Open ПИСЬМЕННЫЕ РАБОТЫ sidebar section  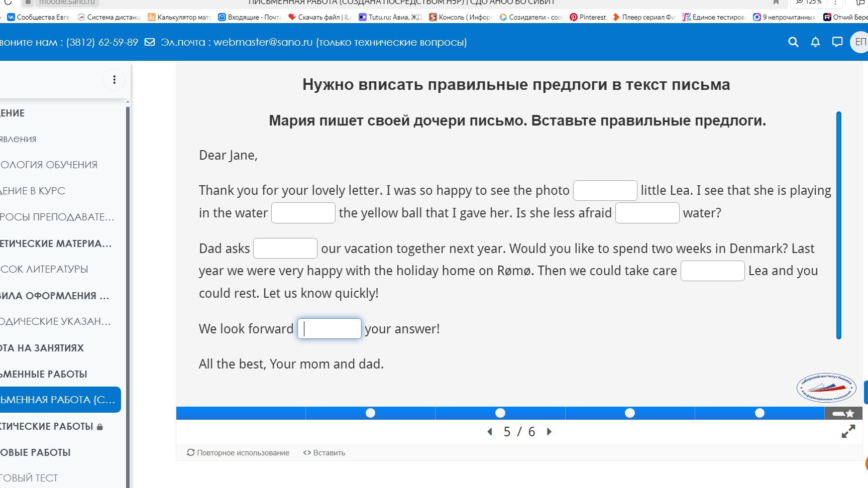click(44, 374)
